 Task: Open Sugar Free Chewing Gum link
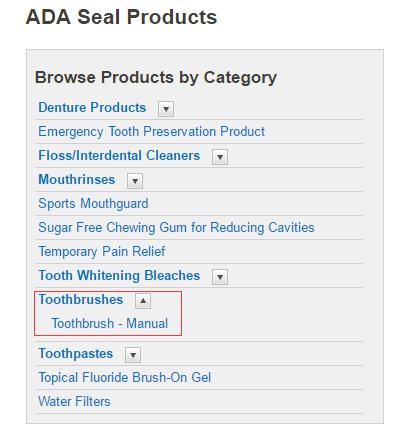click(x=176, y=228)
